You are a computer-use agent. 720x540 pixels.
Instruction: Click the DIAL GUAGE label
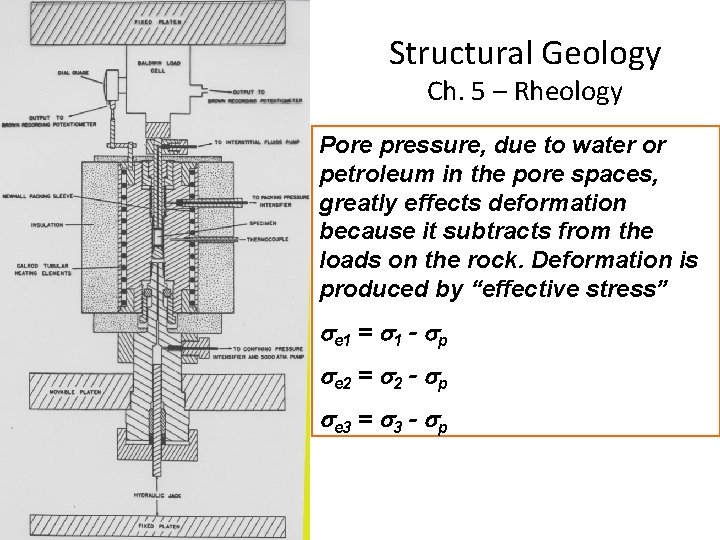click(73, 73)
